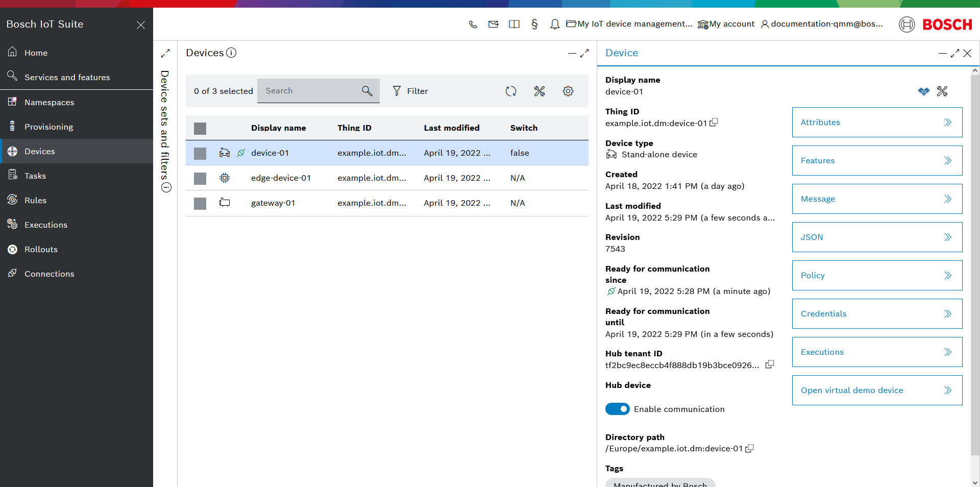Open edge-device-01 row
980x487 pixels.
coord(387,178)
